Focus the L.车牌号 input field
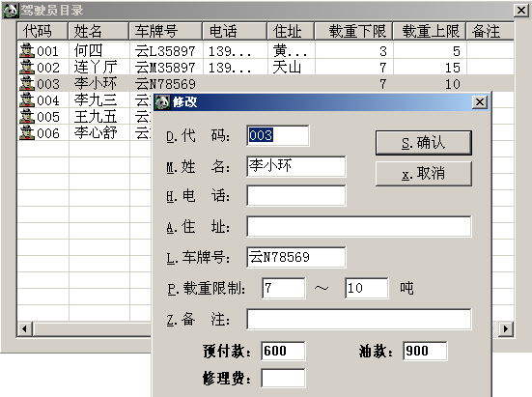The image size is (532, 397). (296, 257)
